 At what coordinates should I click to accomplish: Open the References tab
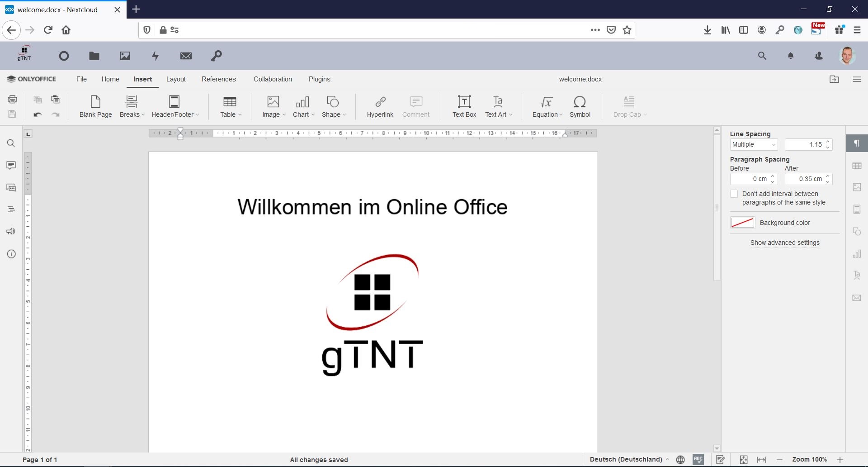tap(218, 79)
